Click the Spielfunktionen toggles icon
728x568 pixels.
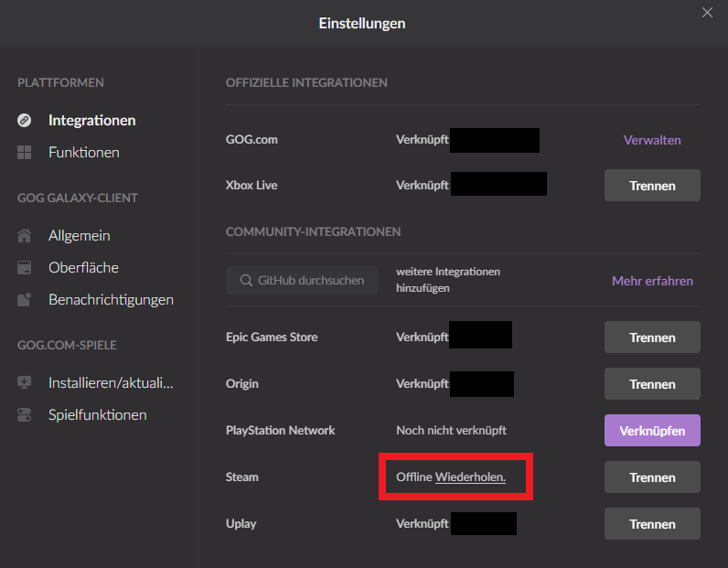tap(24, 414)
